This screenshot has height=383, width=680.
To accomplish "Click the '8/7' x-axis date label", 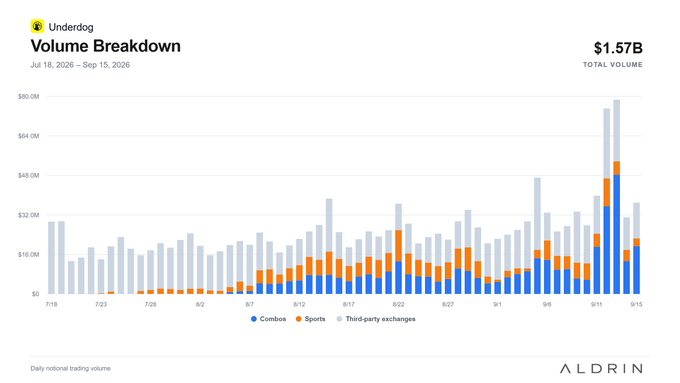I will (x=250, y=304).
